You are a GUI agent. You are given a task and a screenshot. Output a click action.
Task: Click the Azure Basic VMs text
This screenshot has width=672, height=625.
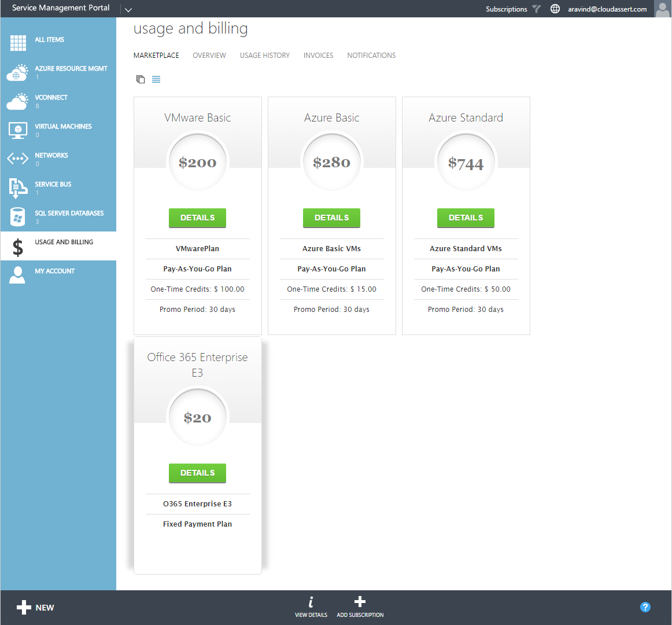pos(332,249)
